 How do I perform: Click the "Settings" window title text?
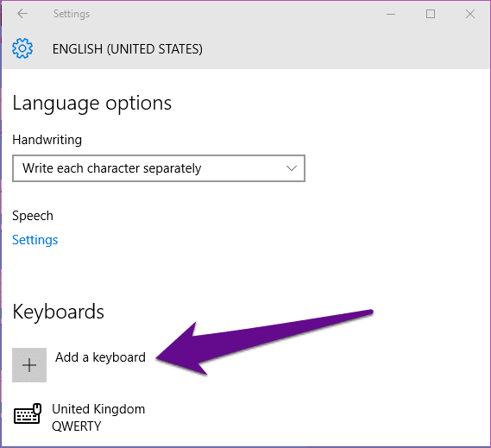point(72,14)
